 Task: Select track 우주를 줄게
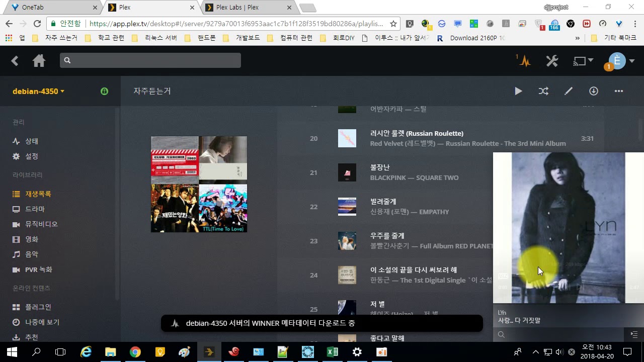click(x=387, y=236)
